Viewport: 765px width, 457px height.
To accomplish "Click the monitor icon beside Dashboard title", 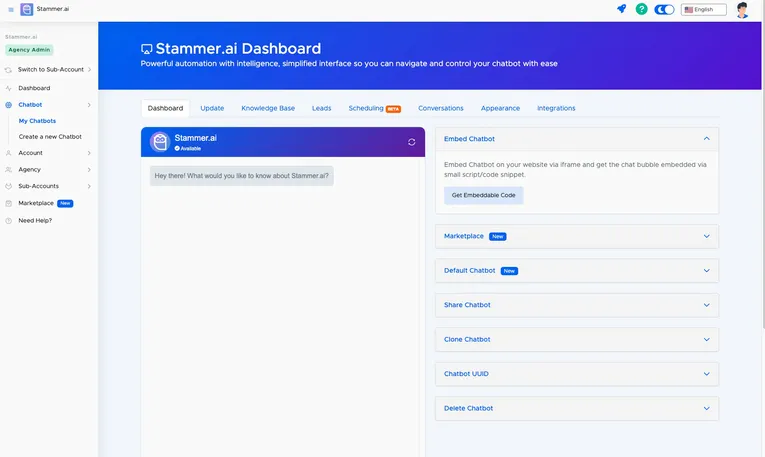I will coord(146,49).
